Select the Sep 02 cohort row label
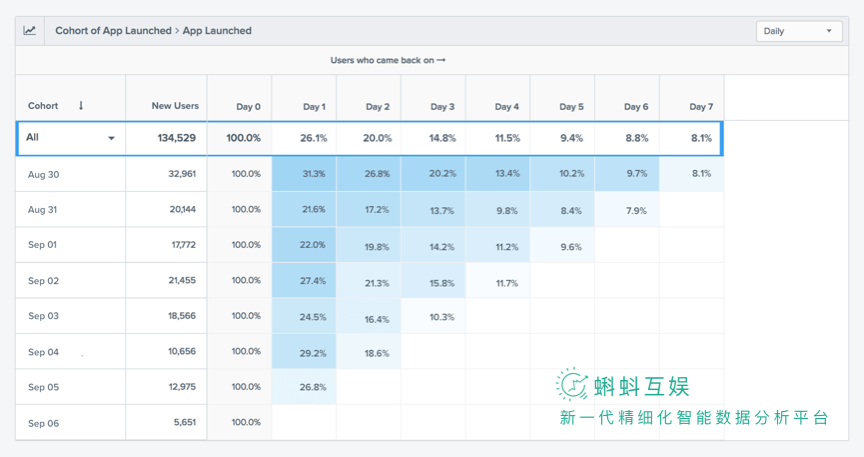Viewport: 864px width, 457px height. pos(43,281)
